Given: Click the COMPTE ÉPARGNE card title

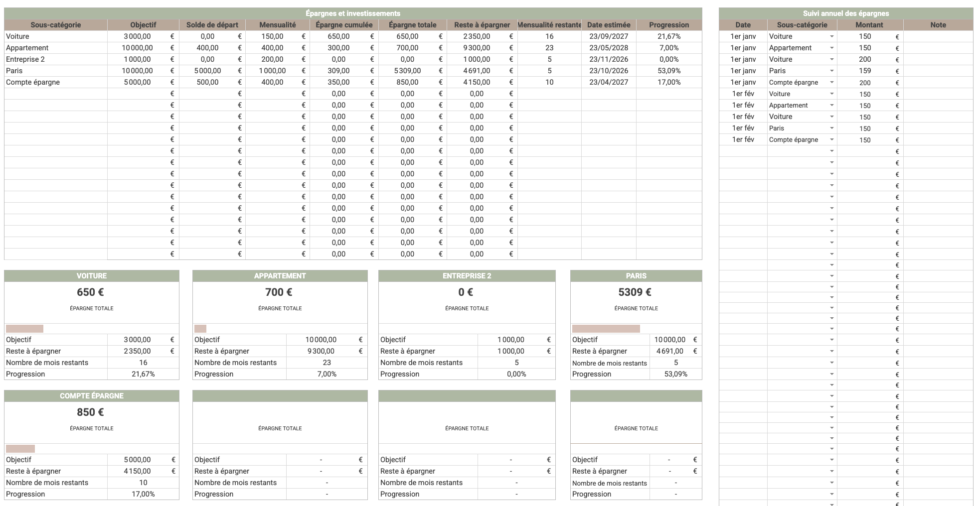Looking at the screenshot, I should point(92,396).
